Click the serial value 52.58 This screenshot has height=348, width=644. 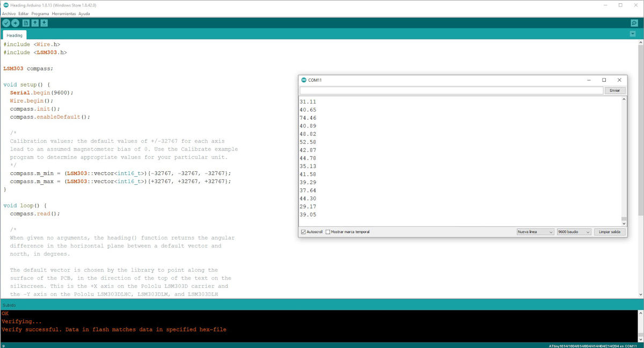308,142
